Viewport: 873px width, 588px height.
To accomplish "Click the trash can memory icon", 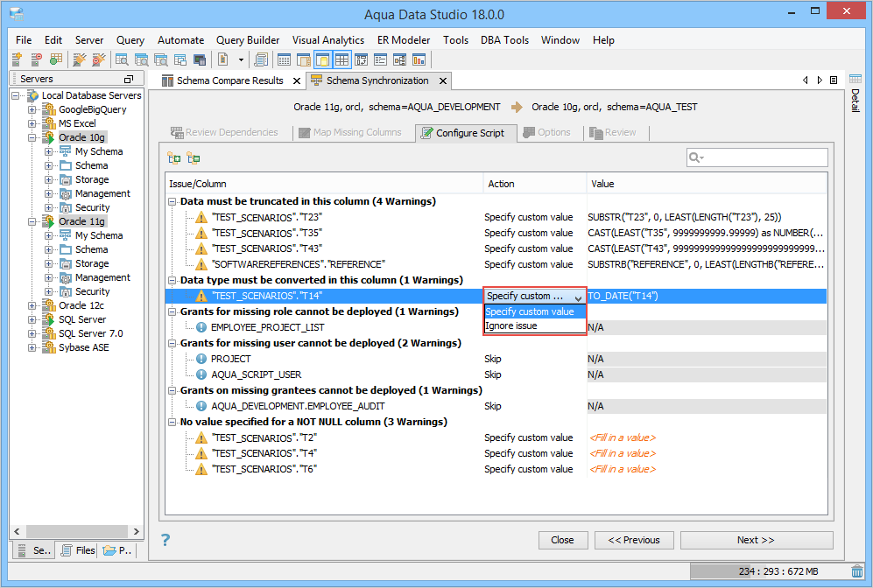I will 857,570.
